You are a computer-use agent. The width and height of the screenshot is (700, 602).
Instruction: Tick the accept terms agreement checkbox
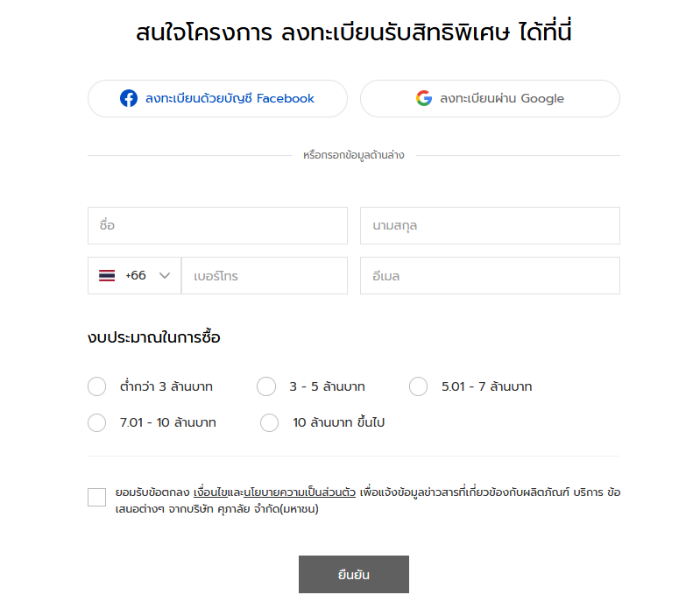coord(97,497)
